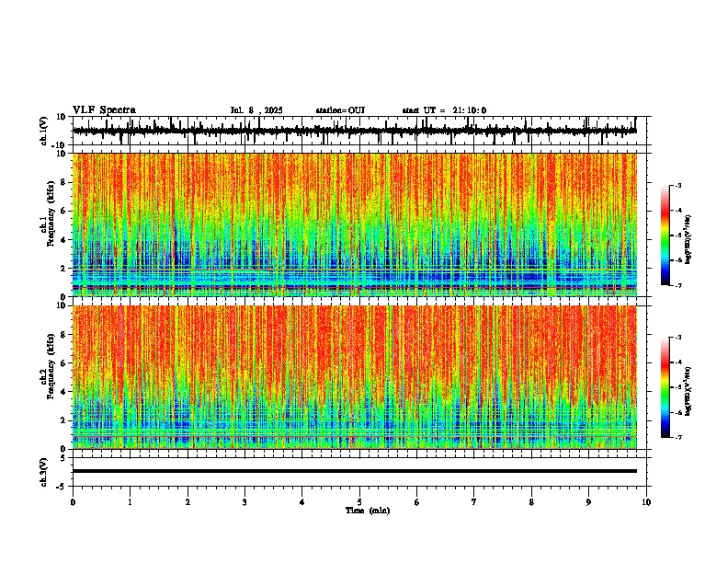Click the log(PSD) label beside ch.1 colorbar
This screenshot has height=563, width=728.
click(x=688, y=239)
